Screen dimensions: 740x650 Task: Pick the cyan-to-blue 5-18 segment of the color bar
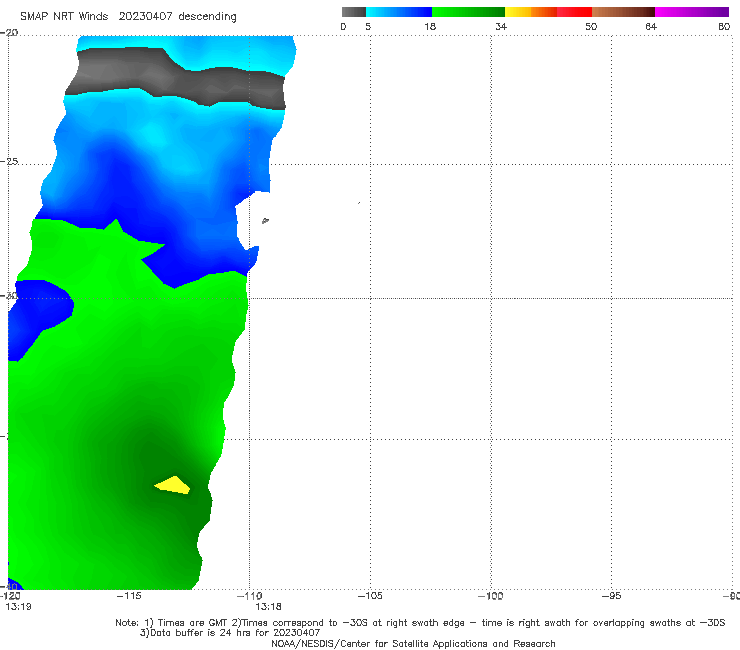click(x=399, y=12)
